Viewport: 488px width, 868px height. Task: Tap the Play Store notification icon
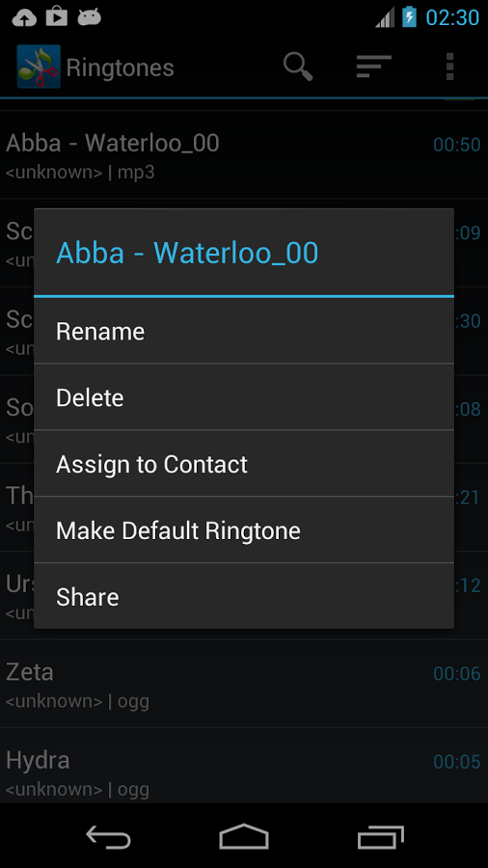[57, 16]
